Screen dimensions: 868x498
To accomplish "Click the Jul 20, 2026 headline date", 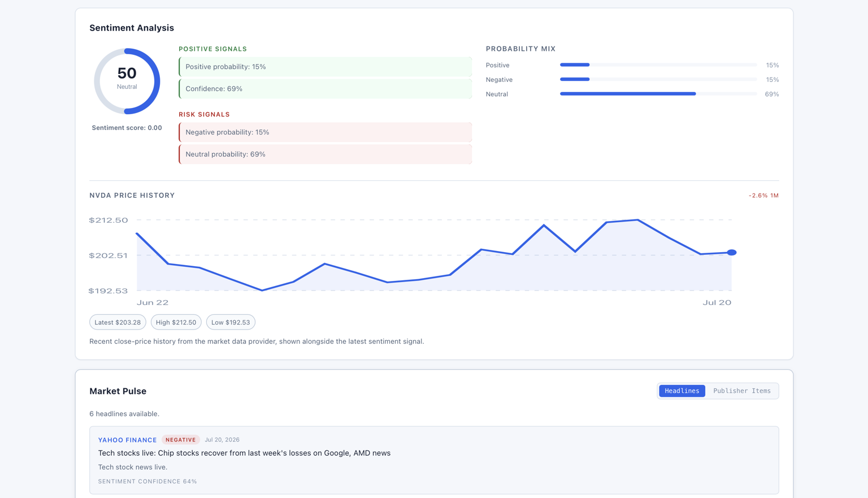I will pos(222,440).
